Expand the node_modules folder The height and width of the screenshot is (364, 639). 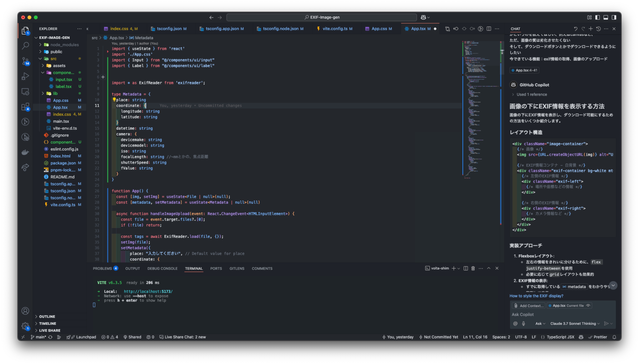point(64,45)
